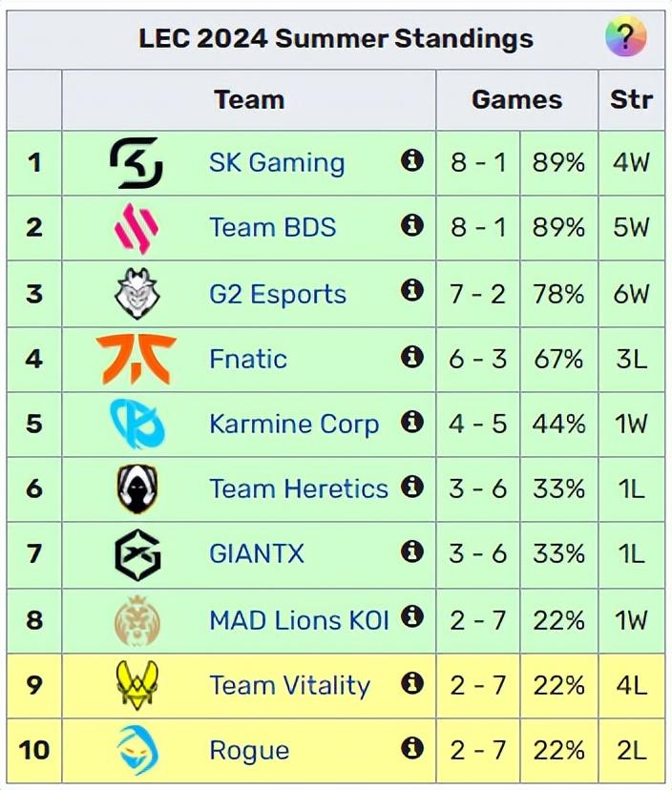The image size is (672, 790).
Task: Click the G2 Esports samurai logo
Action: (x=136, y=293)
